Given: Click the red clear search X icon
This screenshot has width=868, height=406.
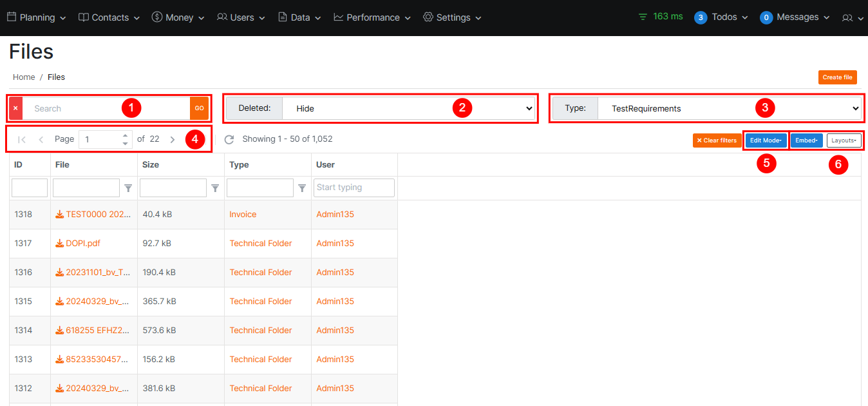Looking at the screenshot, I should (15, 108).
